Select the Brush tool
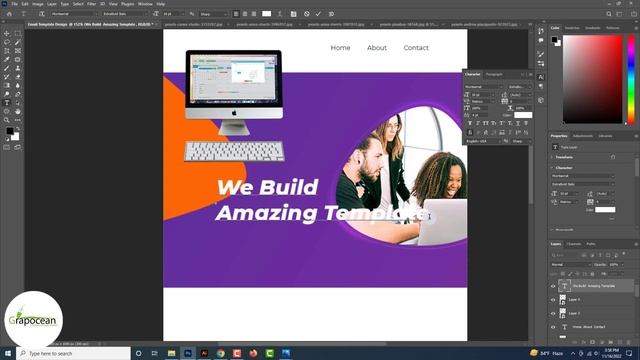The image size is (640, 360). (x=7, y=68)
